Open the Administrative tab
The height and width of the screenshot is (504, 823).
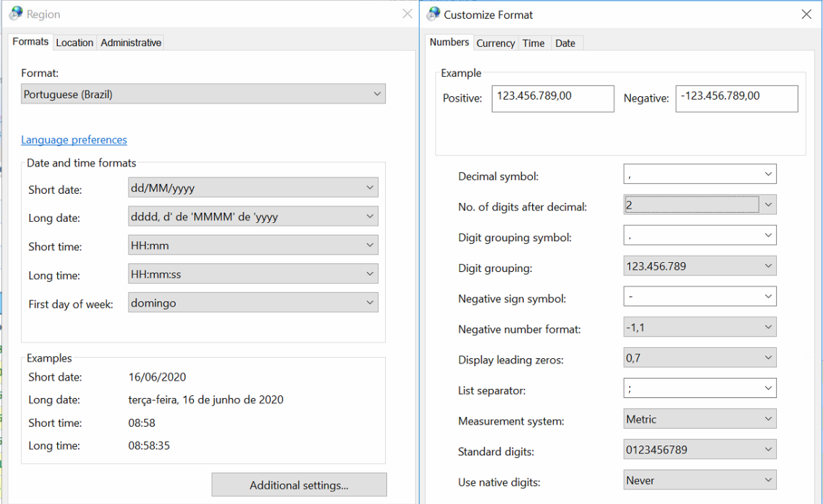coord(130,43)
